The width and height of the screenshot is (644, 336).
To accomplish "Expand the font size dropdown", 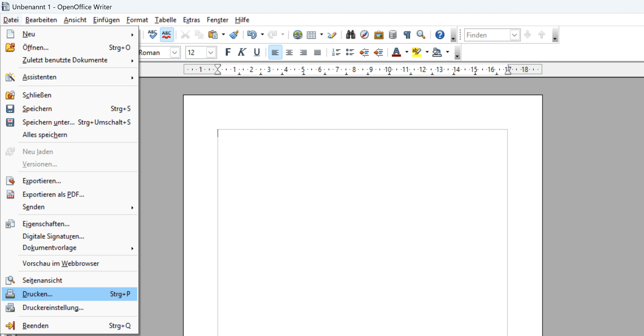I will tap(211, 52).
